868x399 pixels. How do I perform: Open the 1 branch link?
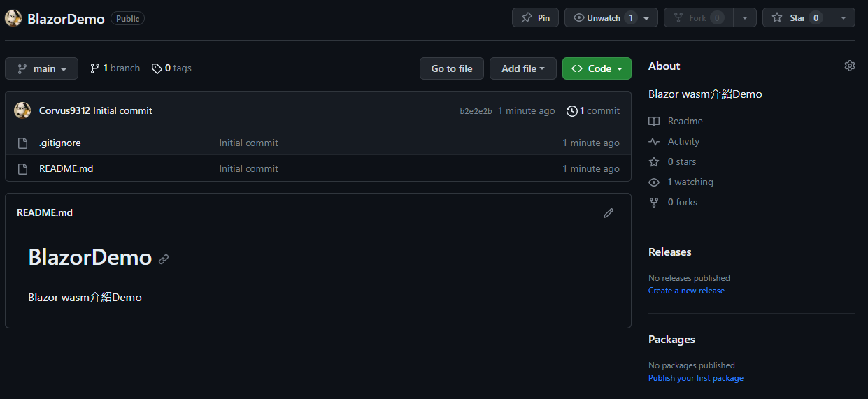115,68
